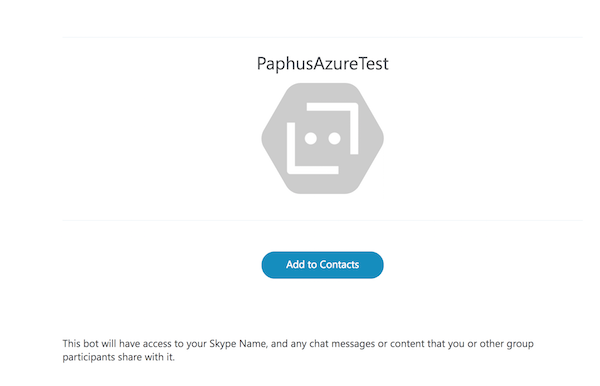600x386 pixels.
Task: Select the gray hexagon bot avatar
Action: point(323,138)
